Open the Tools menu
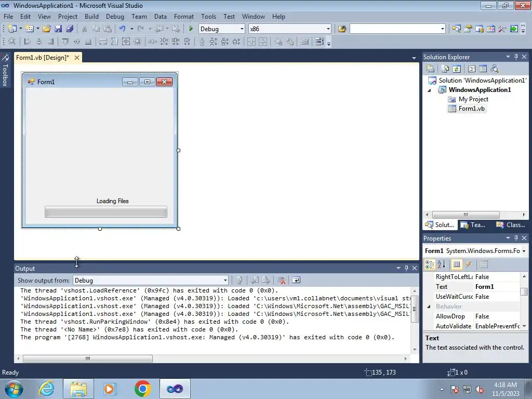This screenshot has width=532, height=399. (x=208, y=16)
